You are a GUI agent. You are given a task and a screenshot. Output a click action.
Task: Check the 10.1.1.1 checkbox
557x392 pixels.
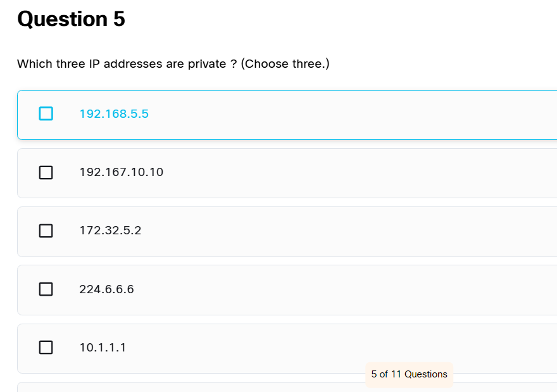(46, 348)
